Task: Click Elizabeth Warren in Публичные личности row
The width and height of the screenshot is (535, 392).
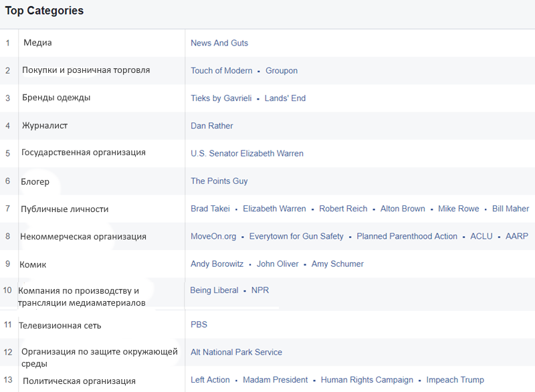Action: pos(274,209)
